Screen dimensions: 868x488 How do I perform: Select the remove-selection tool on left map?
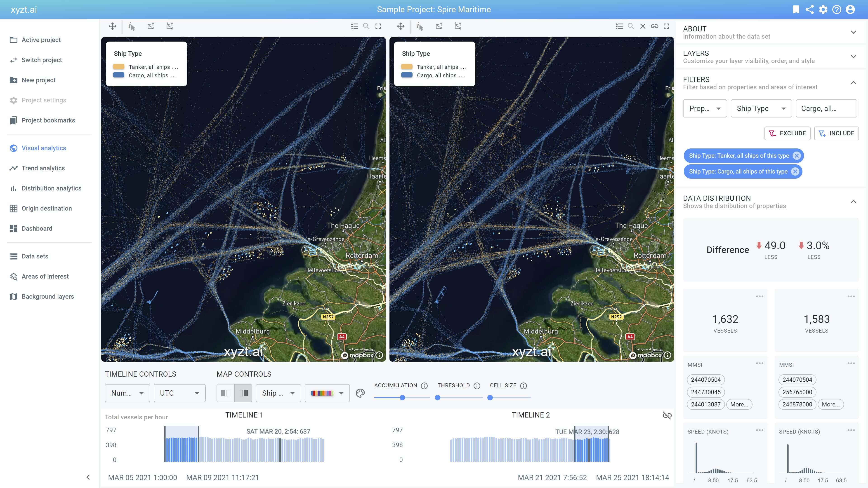click(x=170, y=26)
